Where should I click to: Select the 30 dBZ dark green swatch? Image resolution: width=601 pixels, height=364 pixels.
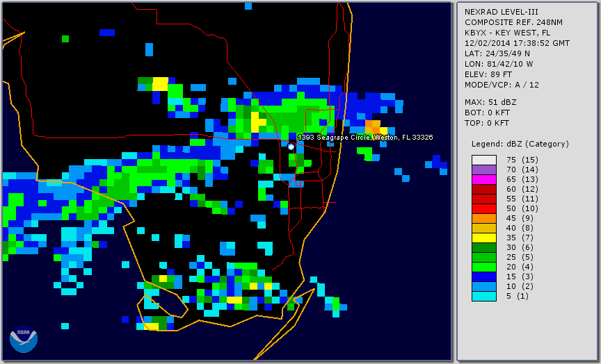[483, 247]
